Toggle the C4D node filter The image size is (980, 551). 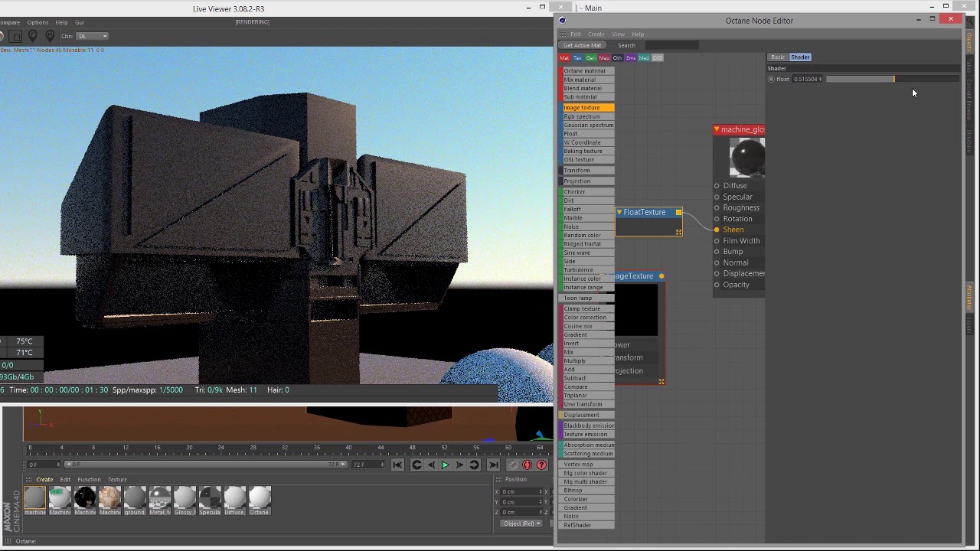click(x=658, y=58)
